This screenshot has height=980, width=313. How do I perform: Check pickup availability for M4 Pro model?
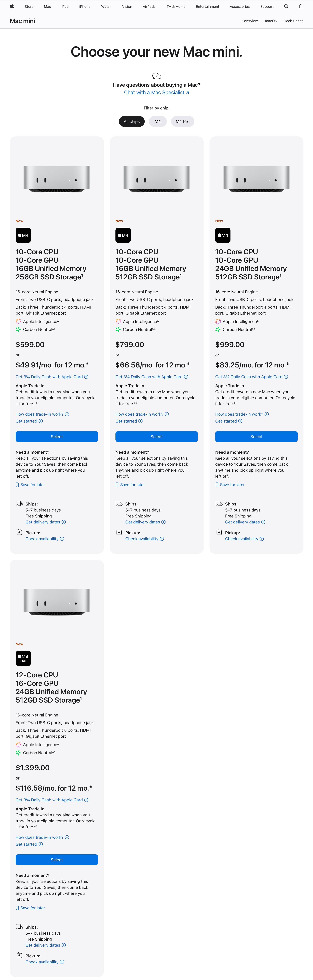pos(44,962)
